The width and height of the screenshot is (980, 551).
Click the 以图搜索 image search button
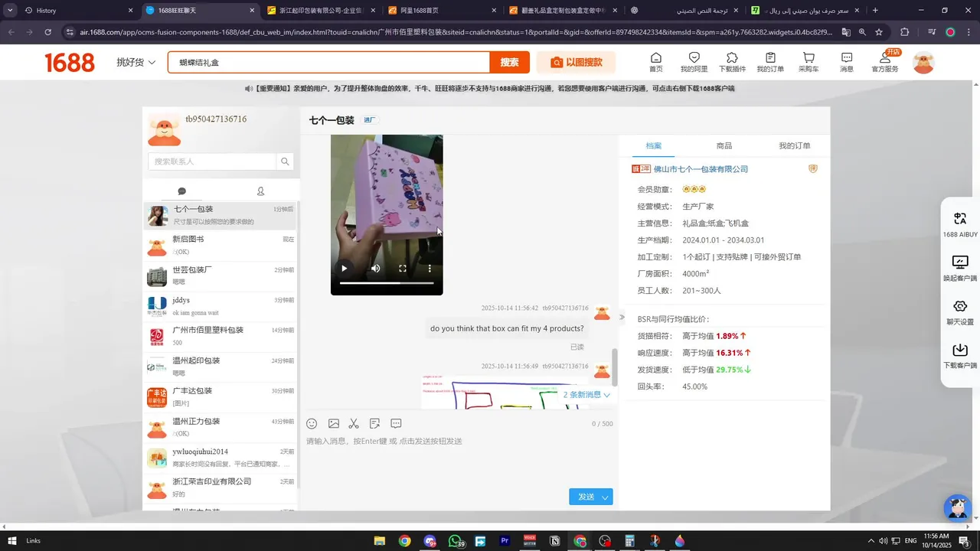[x=576, y=63]
